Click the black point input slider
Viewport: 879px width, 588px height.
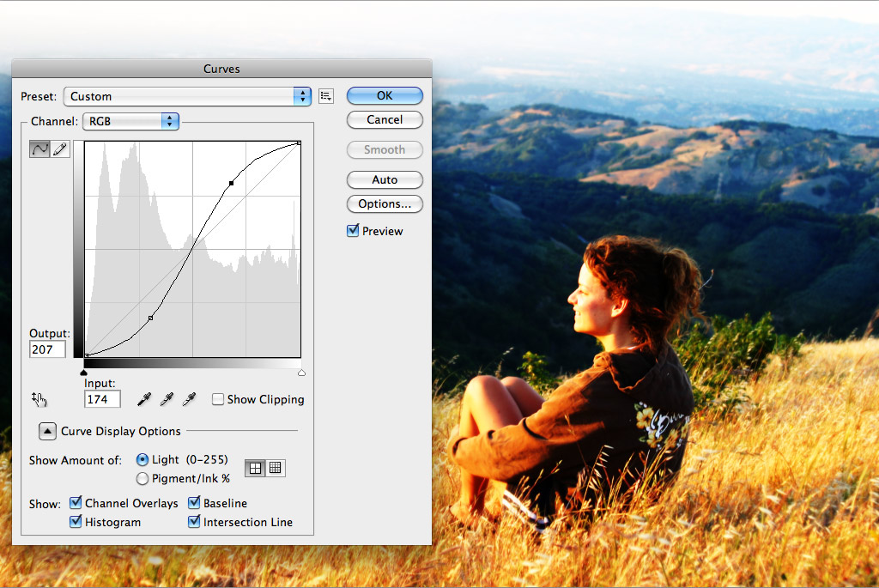(84, 373)
